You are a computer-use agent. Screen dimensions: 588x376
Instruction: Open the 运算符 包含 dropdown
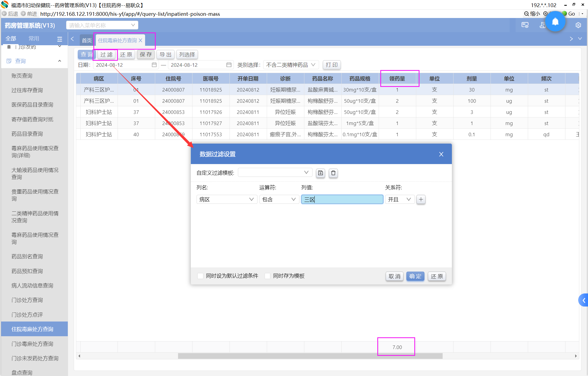click(279, 199)
